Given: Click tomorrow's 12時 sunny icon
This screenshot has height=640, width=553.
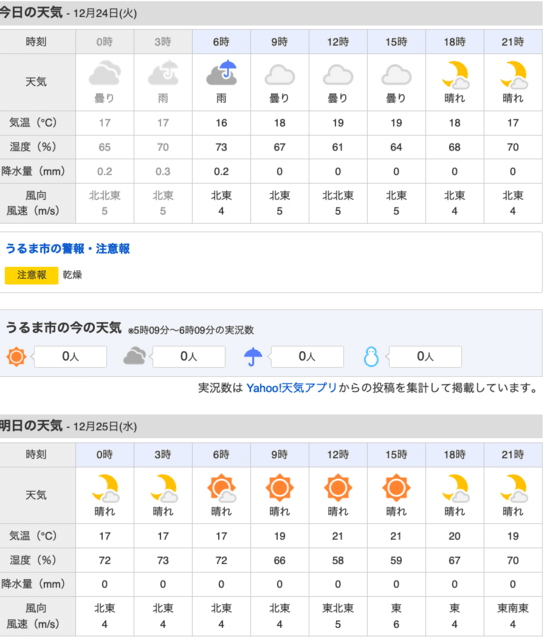Looking at the screenshot, I should point(338,488).
